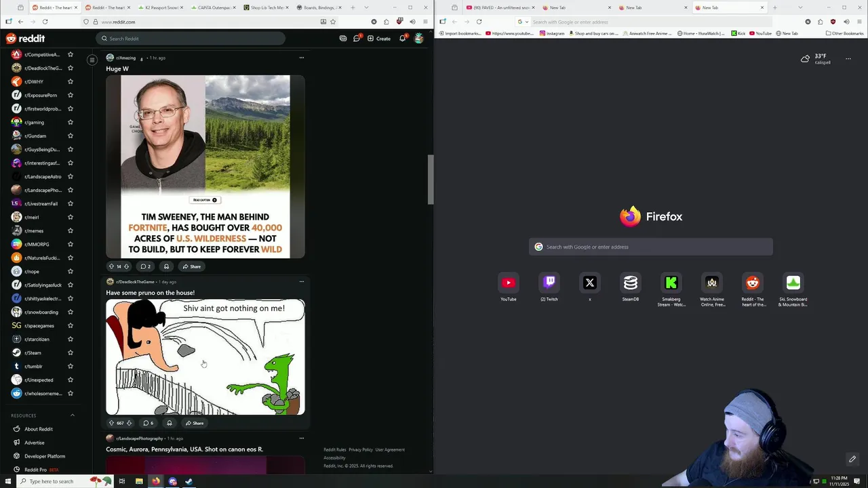Open the Instagram bookmark
The width and height of the screenshot is (868, 488).
[x=551, y=33]
